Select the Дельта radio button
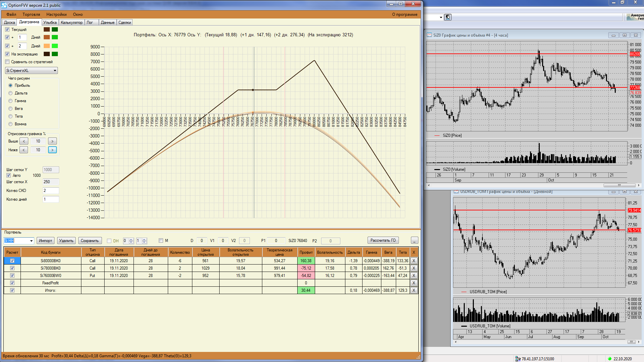644x362 pixels. (10, 93)
